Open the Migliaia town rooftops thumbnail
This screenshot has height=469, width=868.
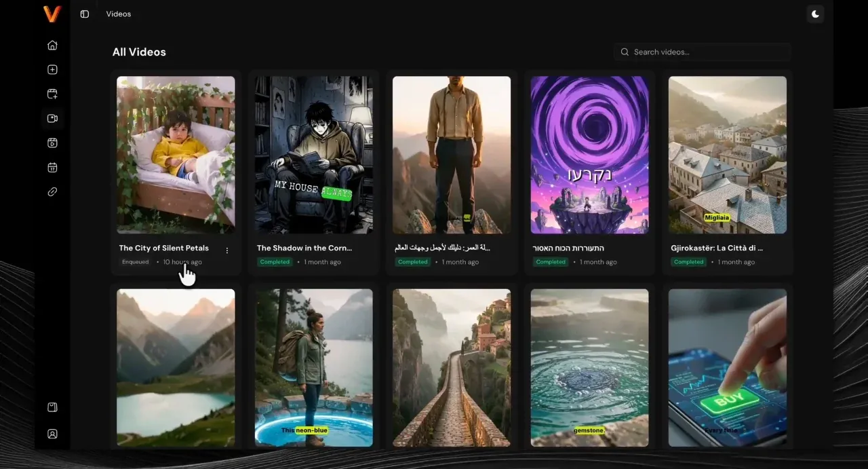(728, 155)
